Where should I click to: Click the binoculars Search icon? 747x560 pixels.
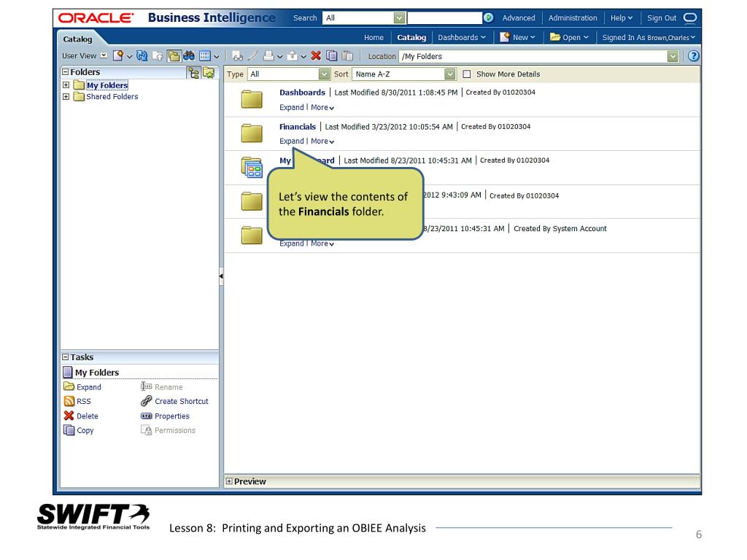189,55
